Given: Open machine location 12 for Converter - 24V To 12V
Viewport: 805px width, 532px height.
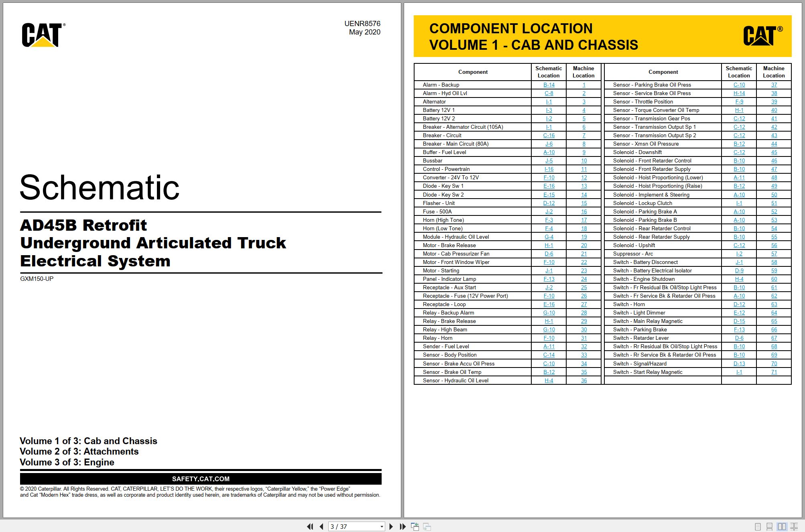Looking at the screenshot, I should [583, 177].
